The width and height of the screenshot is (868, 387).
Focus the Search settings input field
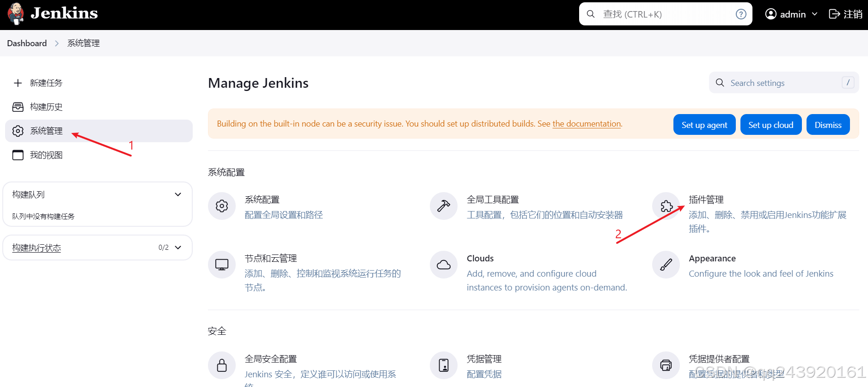784,83
